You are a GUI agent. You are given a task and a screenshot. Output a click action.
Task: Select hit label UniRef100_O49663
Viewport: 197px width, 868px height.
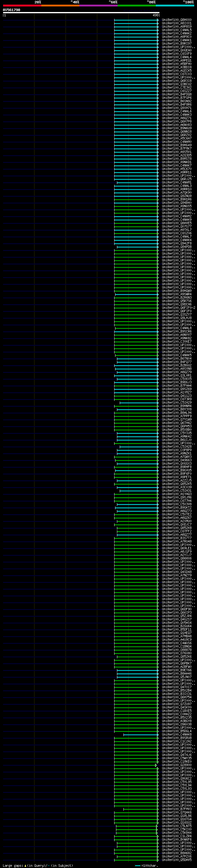(x=176, y=460)
